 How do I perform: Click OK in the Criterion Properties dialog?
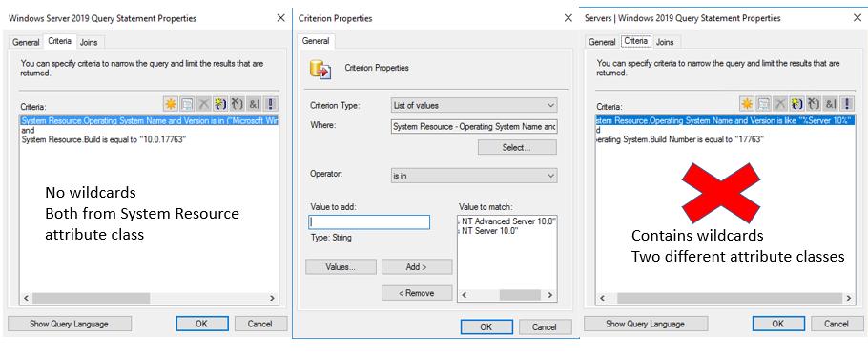[x=486, y=327]
